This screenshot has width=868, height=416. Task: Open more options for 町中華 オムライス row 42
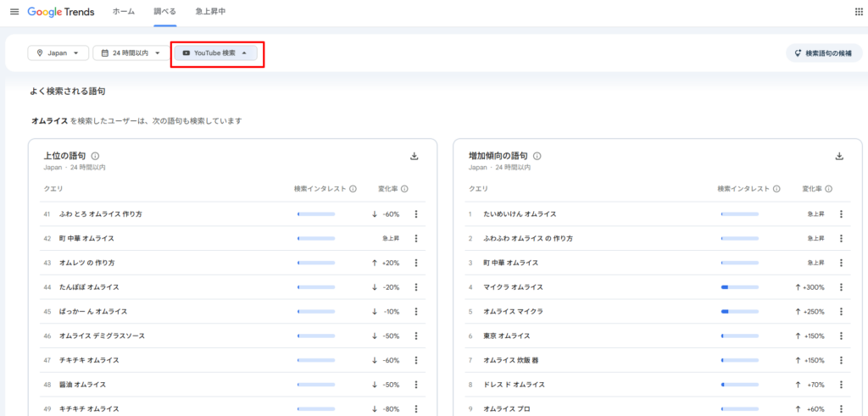pyautogui.click(x=416, y=238)
